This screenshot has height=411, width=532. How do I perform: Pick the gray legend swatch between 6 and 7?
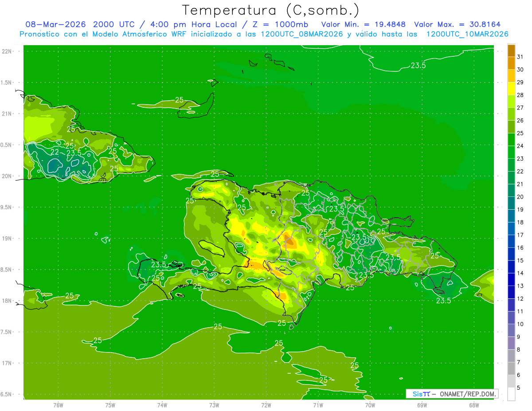[511, 369]
